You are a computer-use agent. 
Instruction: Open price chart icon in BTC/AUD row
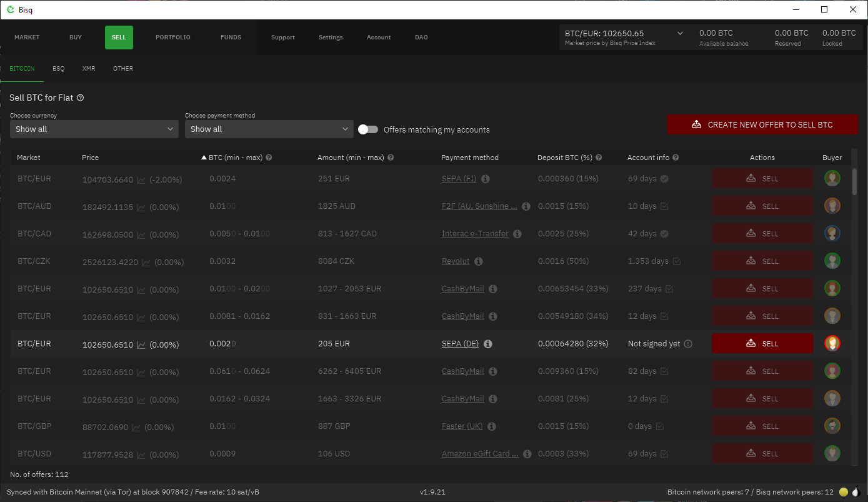tap(141, 208)
